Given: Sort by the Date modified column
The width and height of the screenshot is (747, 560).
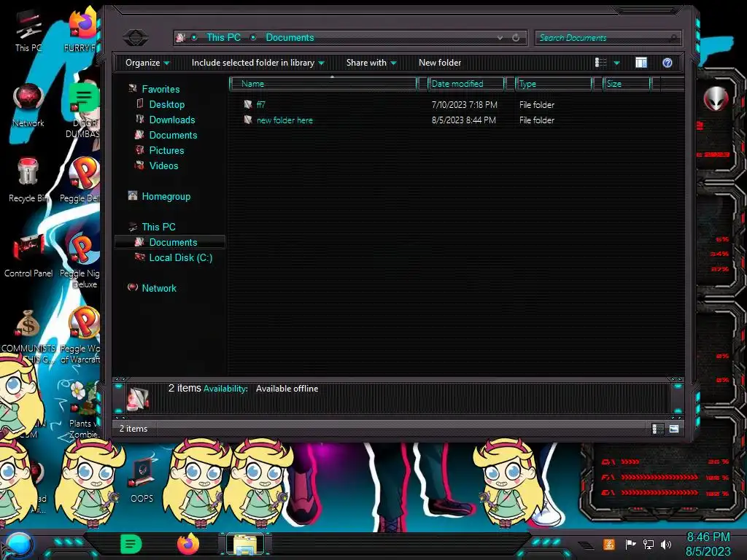Looking at the screenshot, I should (x=466, y=84).
